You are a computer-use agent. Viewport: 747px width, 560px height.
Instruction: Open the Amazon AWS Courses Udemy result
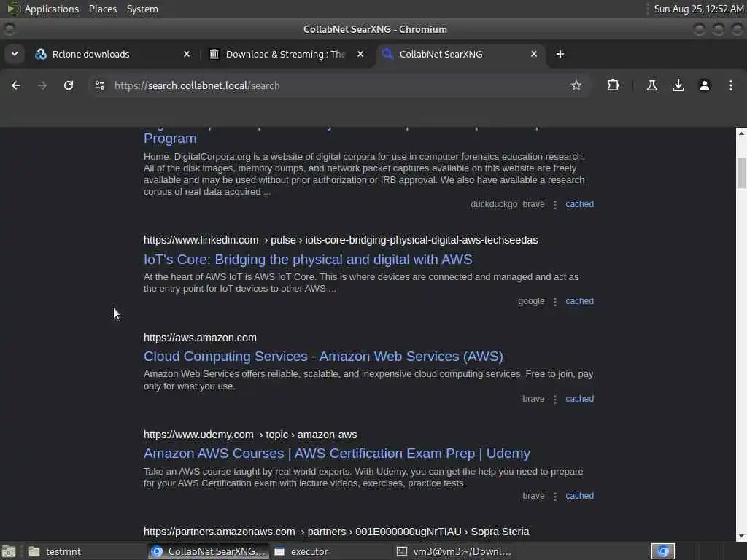pyautogui.click(x=337, y=454)
